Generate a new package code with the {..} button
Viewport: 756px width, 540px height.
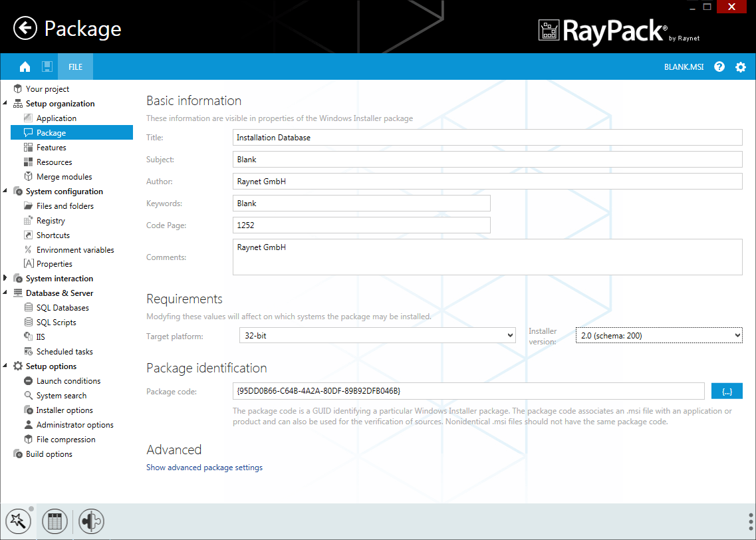pos(728,391)
